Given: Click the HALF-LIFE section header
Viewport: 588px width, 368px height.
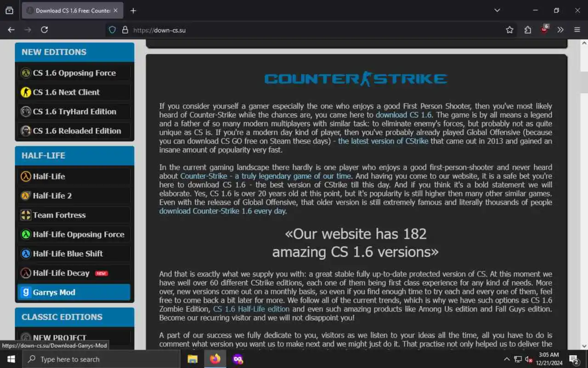Looking at the screenshot, I should [75, 155].
